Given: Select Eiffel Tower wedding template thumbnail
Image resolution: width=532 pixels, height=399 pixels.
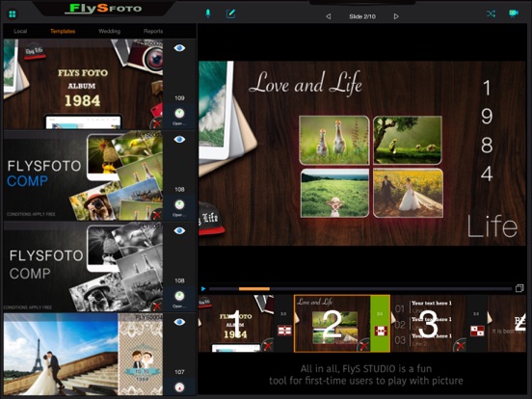Looking at the screenshot, I should pyautogui.click(x=83, y=355).
